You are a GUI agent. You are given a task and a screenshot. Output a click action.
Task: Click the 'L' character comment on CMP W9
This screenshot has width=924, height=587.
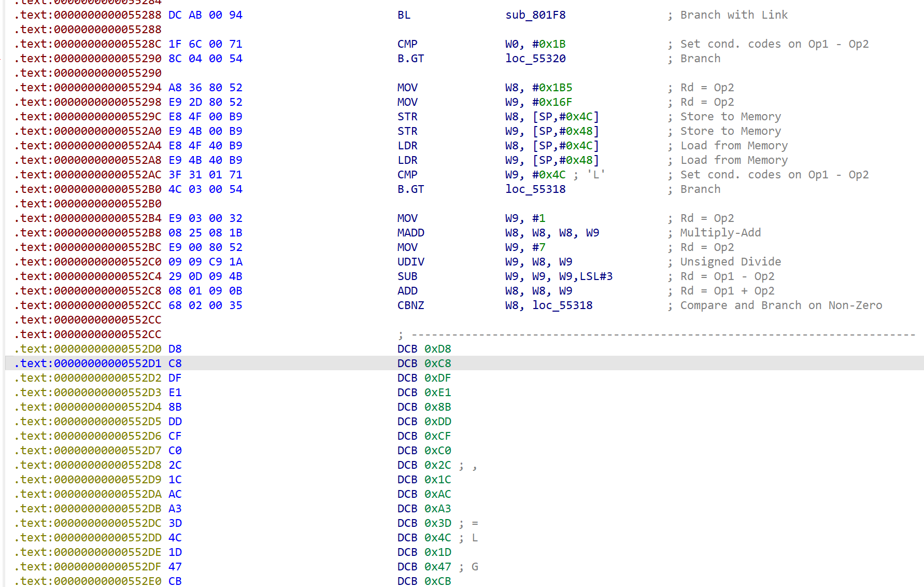[596, 175]
